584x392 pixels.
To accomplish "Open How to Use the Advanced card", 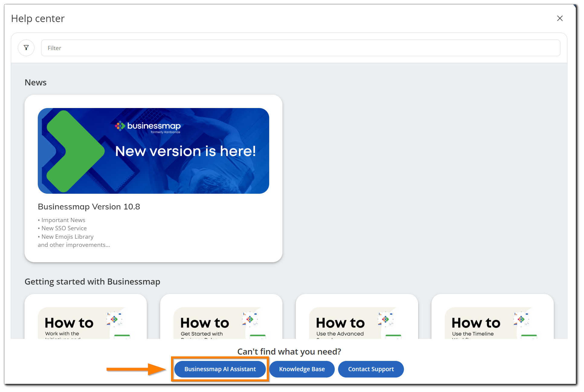I will pos(357,317).
